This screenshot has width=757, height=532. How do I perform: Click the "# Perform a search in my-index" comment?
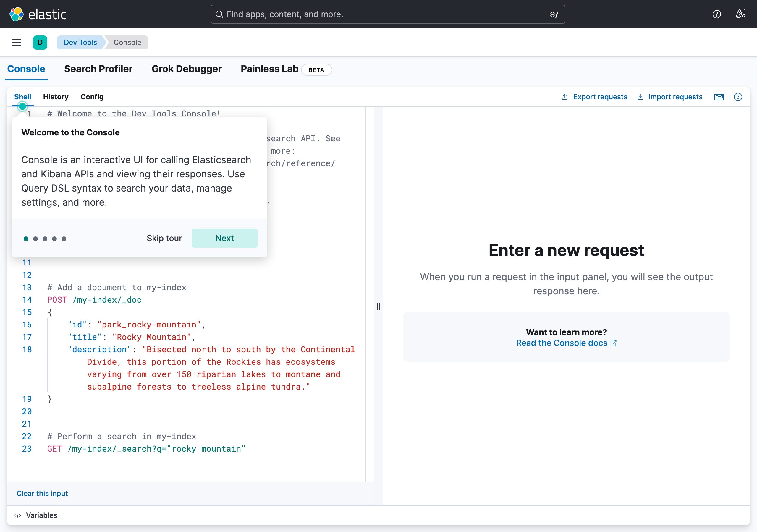point(122,437)
